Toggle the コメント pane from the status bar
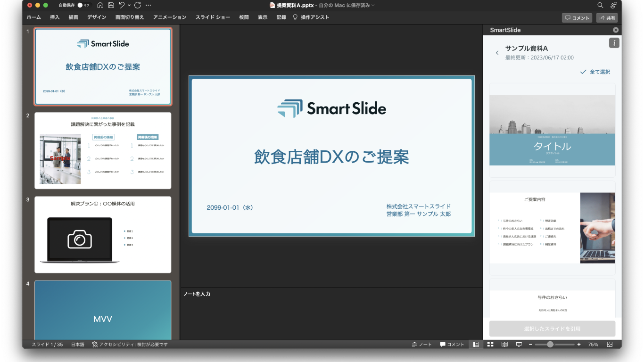Screen dimensions: 644x362 [452, 345]
